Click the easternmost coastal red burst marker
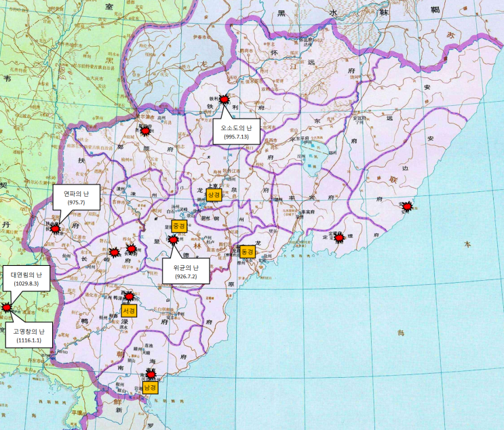 tap(408, 206)
